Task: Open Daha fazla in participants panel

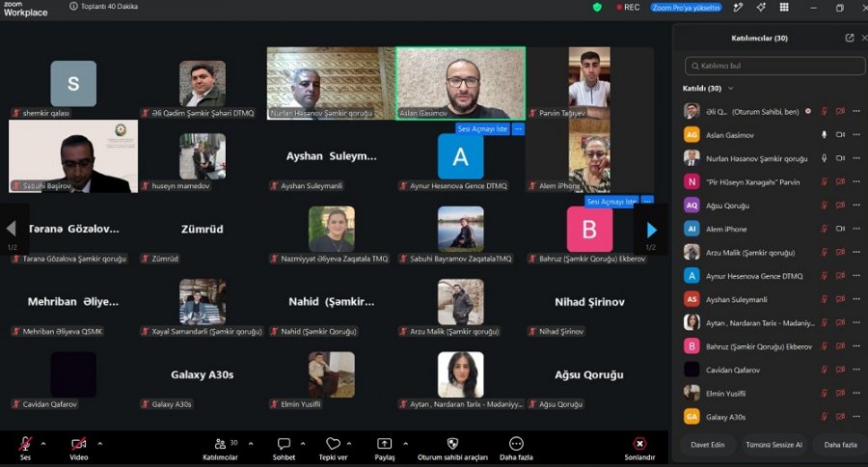Action: [x=840, y=445]
